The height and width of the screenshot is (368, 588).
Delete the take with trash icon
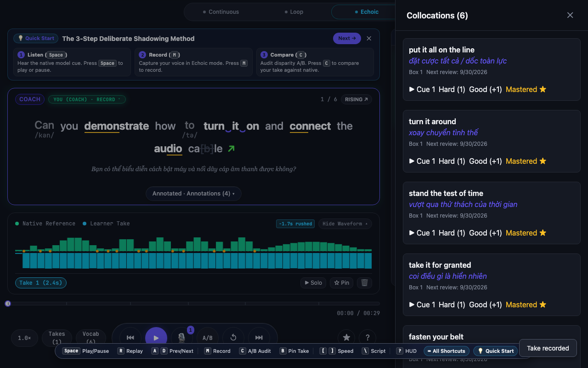[364, 283]
